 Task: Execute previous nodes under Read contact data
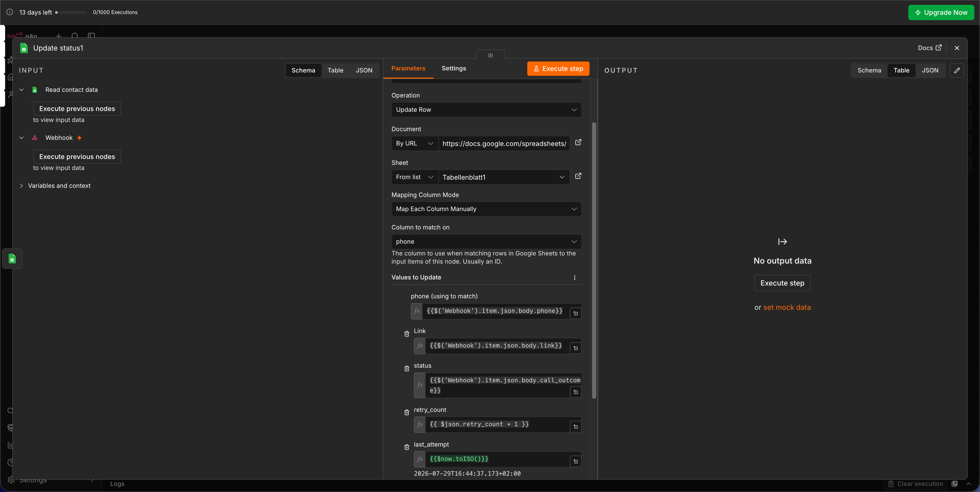(x=77, y=109)
